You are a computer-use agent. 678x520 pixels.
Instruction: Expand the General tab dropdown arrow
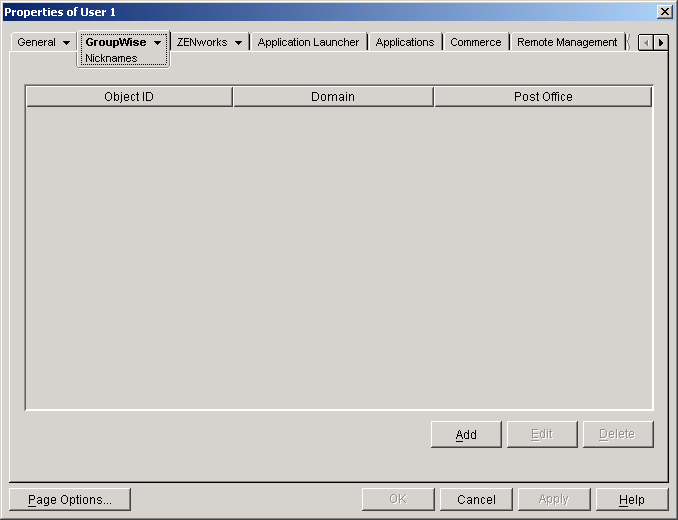click(66, 43)
